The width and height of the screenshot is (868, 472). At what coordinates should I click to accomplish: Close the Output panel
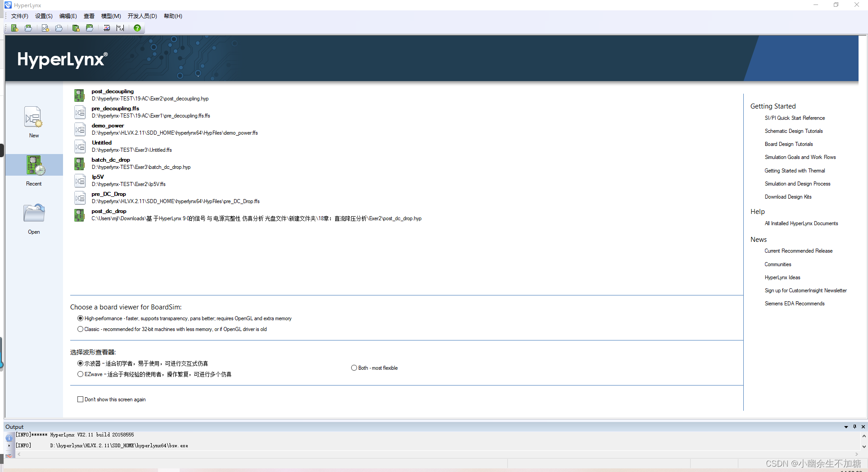click(x=863, y=427)
